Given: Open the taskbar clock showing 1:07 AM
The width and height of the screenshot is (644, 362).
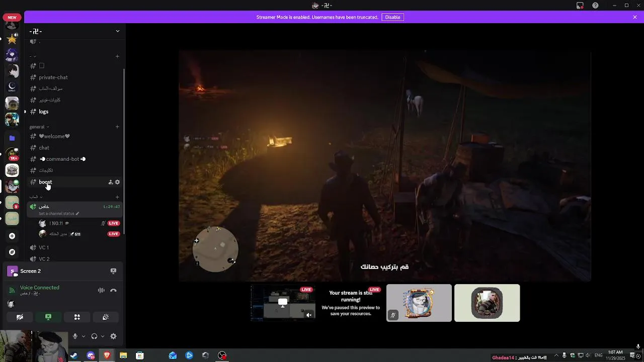Looking at the screenshot, I should 616,355.
